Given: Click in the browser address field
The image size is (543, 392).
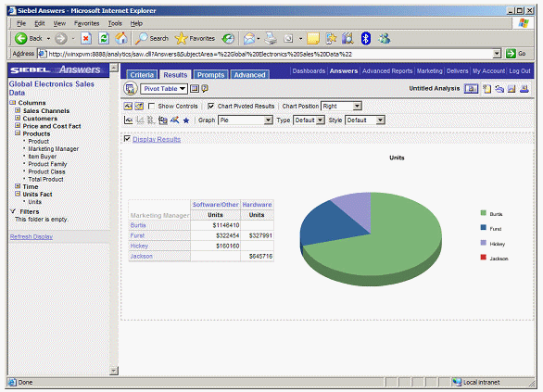Looking at the screenshot, I should point(269,54).
